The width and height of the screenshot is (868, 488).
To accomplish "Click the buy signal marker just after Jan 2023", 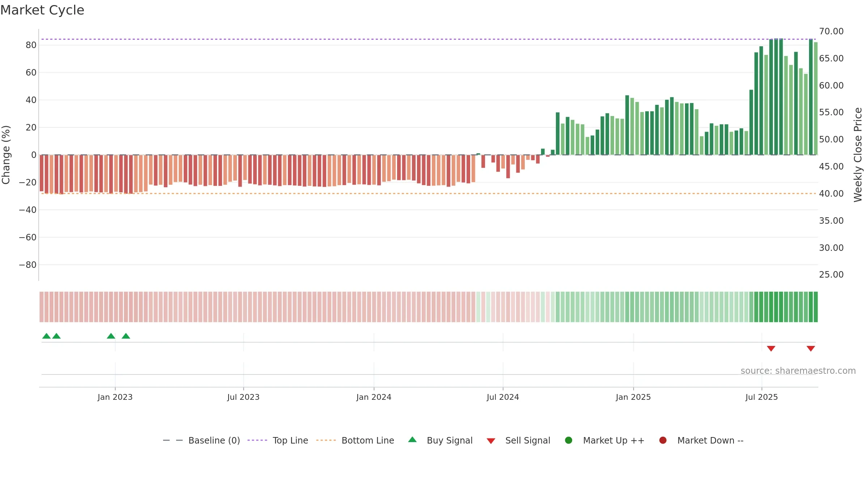I will coord(126,336).
